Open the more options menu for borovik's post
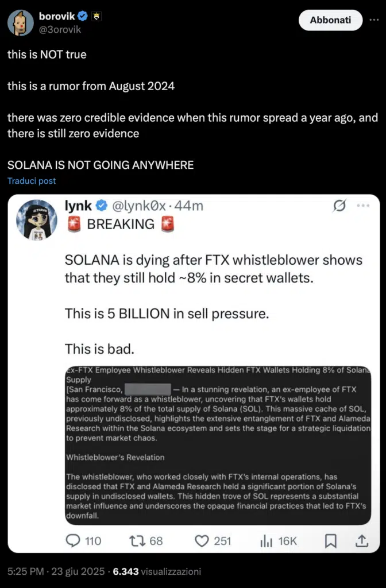386x588 pixels. point(373,20)
